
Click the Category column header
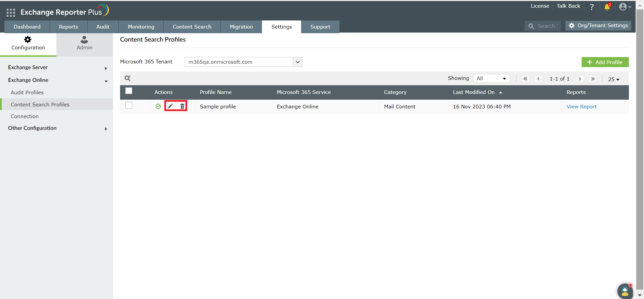click(x=395, y=92)
